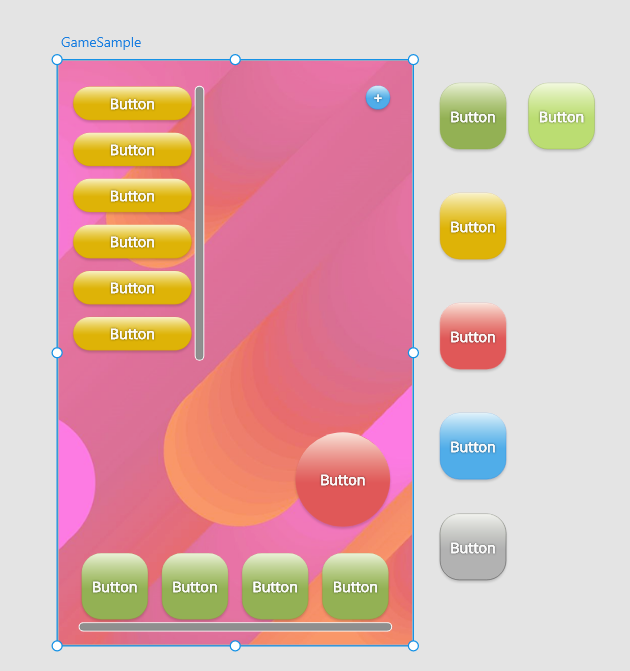The image size is (630, 671).
Task: Click the fourth green Button in bottom row
Action: tap(355, 587)
